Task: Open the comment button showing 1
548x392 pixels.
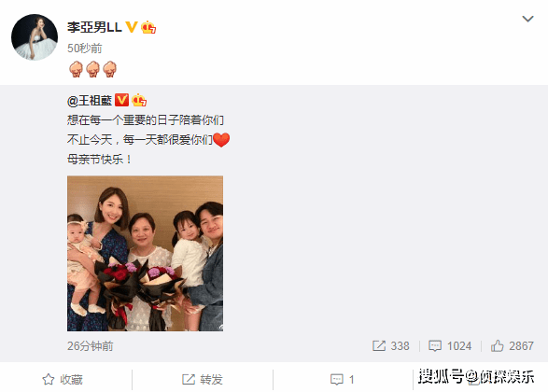Action: (343, 380)
